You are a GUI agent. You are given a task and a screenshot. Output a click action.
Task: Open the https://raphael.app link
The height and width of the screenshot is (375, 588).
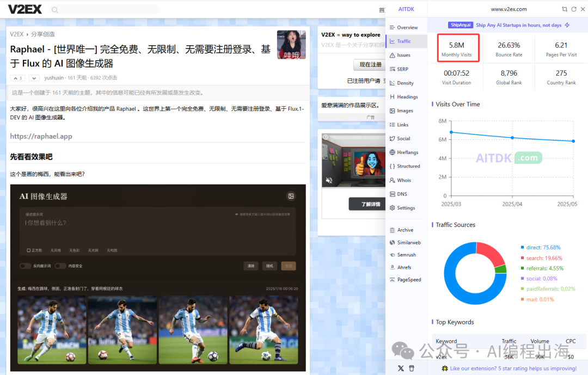click(41, 136)
